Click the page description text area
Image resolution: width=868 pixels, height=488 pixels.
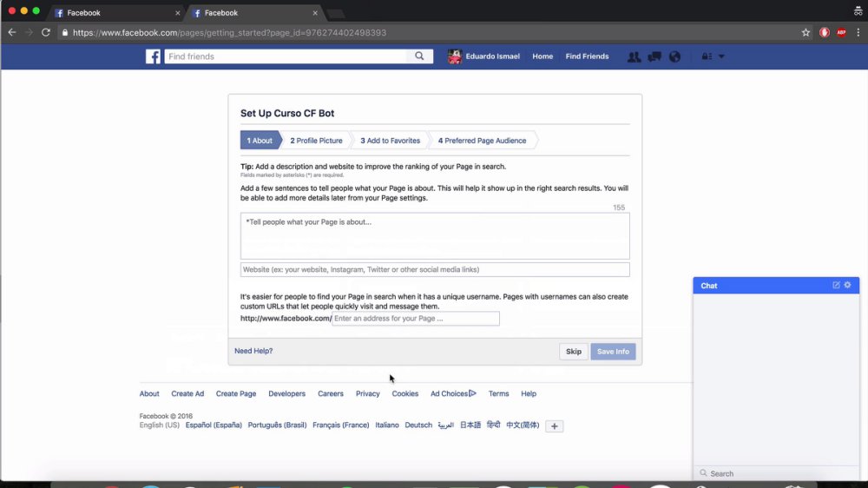435,236
